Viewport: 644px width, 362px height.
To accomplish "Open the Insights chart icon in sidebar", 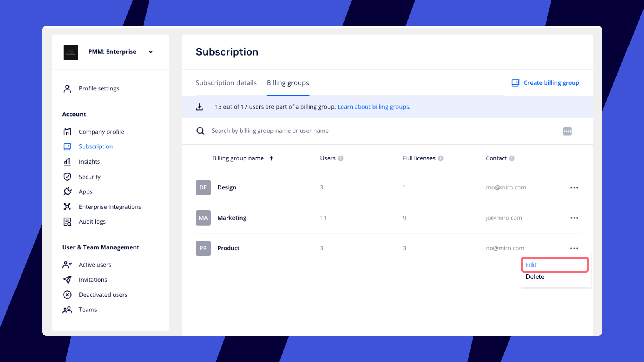I will (67, 162).
